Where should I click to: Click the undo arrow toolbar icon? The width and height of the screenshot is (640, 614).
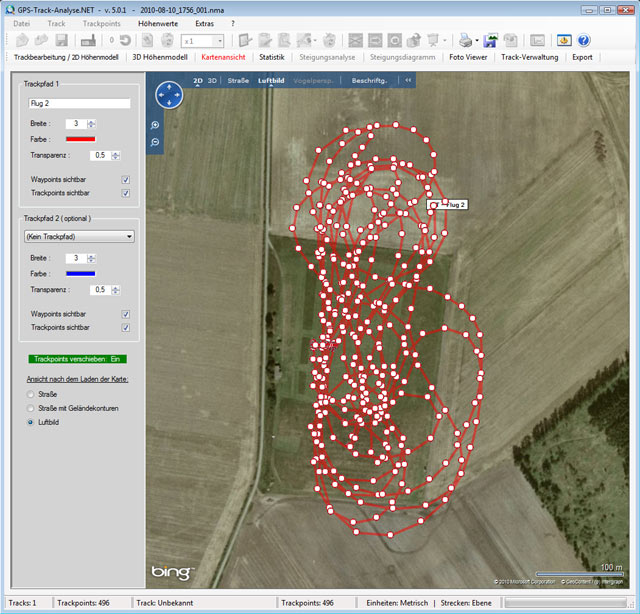click(x=125, y=40)
